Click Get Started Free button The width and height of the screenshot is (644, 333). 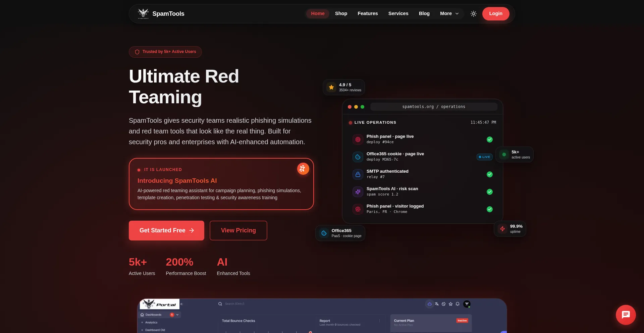(166, 230)
